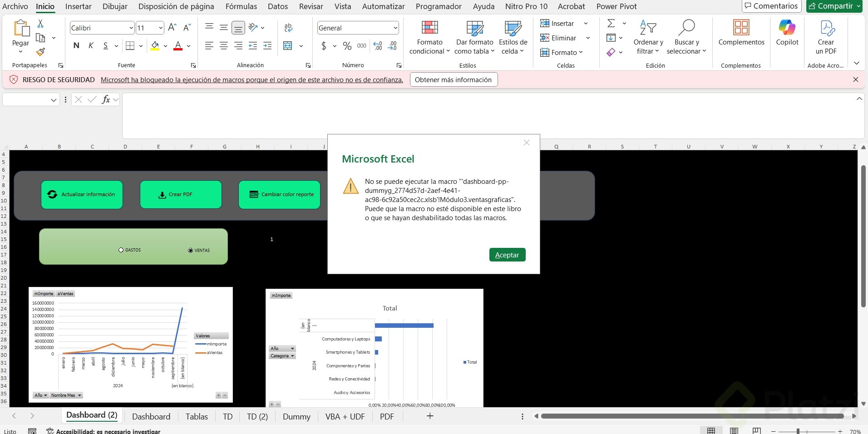
Task: Switch to Page Layout view icon
Action: pyautogui.click(x=734, y=431)
